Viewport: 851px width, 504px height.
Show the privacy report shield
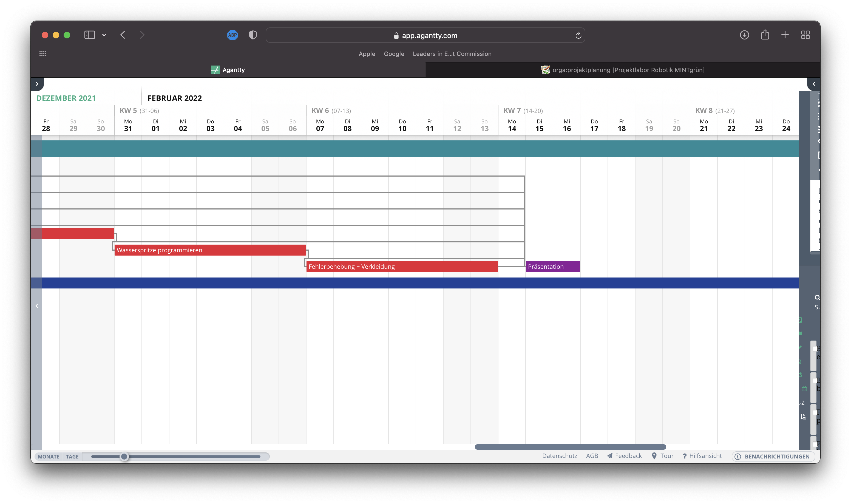click(x=253, y=35)
